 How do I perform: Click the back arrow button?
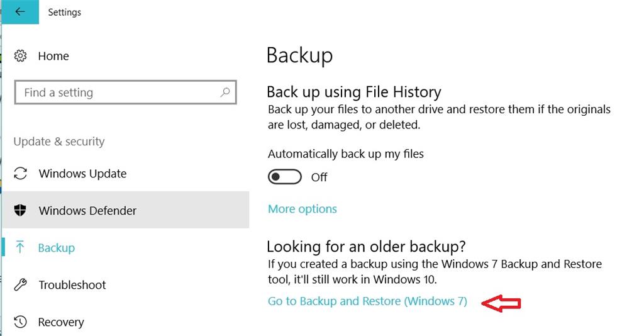[x=20, y=12]
